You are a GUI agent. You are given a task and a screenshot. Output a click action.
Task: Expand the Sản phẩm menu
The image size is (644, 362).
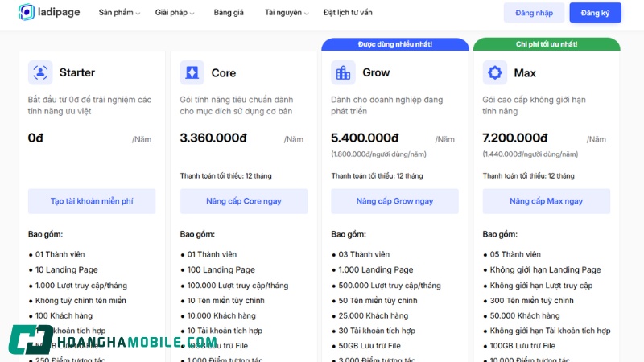pyautogui.click(x=119, y=13)
